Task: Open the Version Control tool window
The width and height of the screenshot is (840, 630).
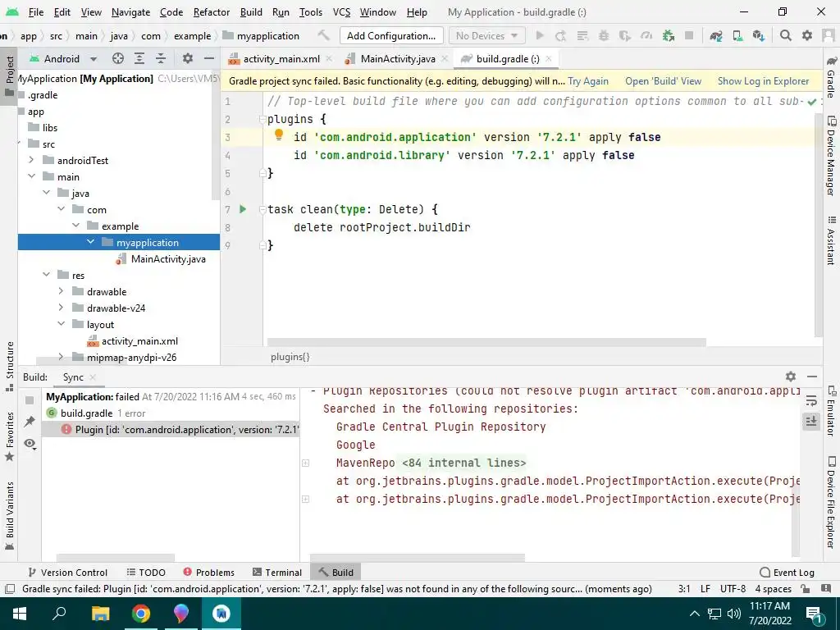Action: point(67,572)
